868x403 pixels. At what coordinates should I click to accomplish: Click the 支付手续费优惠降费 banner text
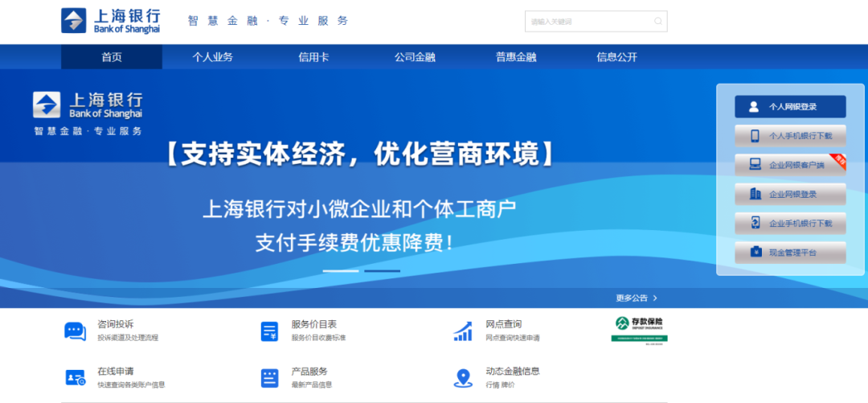point(354,243)
